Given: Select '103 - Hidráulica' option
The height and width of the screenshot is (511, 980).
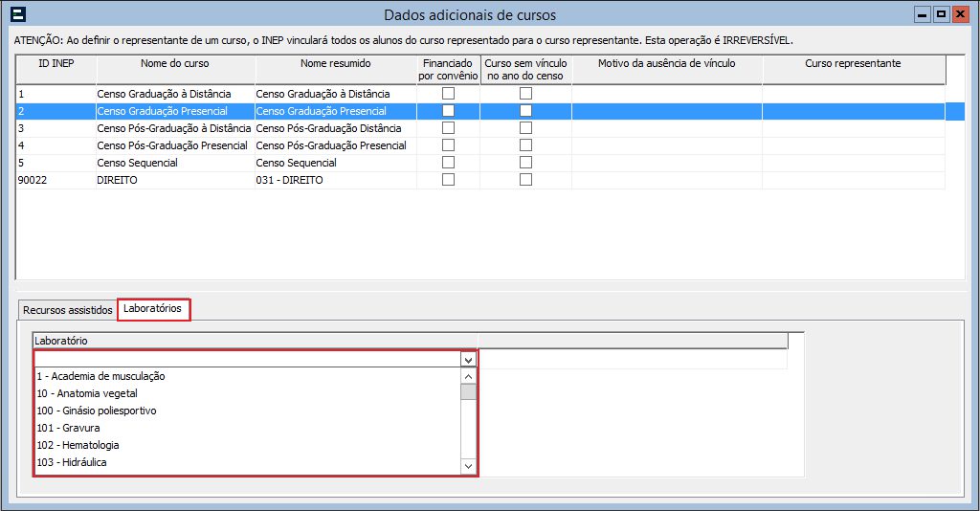Looking at the screenshot, I should pyautogui.click(x=248, y=462).
